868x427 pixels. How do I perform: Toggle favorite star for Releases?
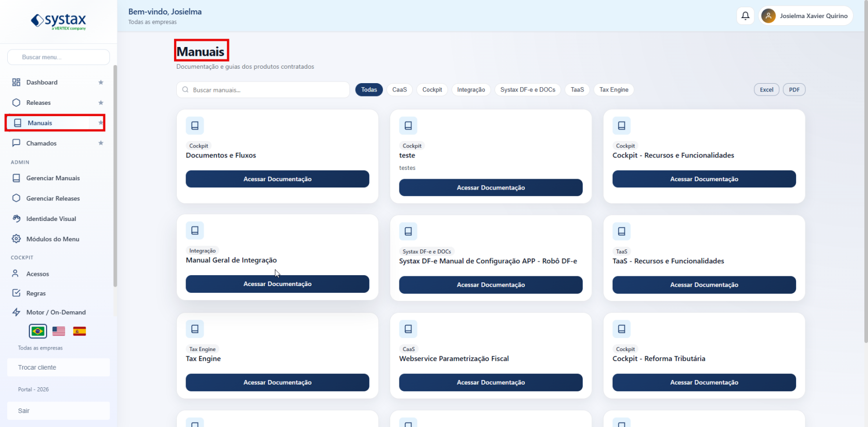tap(101, 103)
